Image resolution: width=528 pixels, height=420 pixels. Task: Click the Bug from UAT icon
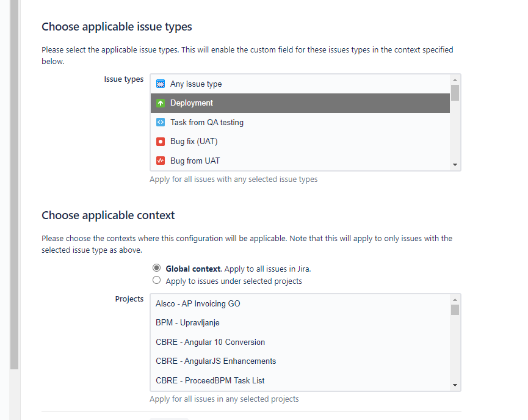161,161
